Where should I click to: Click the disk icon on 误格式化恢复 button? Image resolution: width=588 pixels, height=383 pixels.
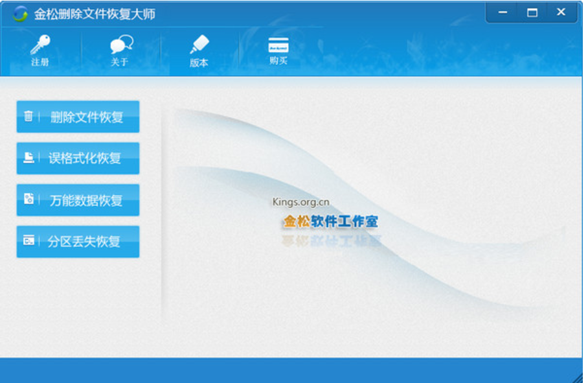(28, 158)
